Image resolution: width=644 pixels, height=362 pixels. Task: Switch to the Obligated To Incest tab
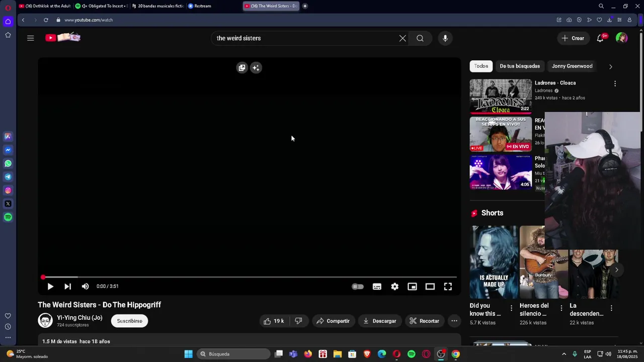[x=101, y=6]
